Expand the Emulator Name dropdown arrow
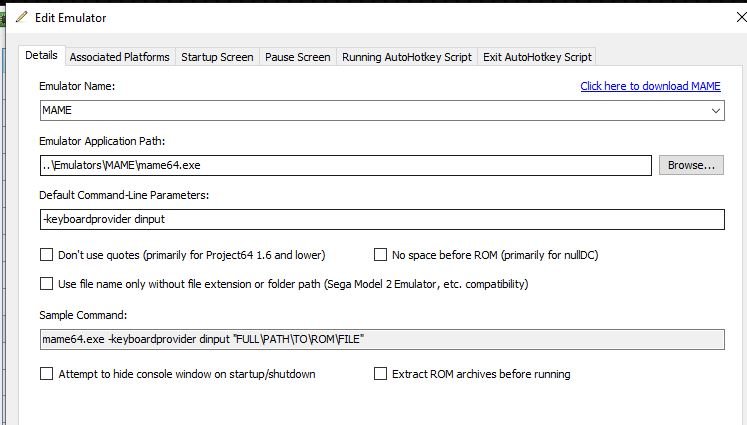This screenshot has width=747, height=425. (x=716, y=111)
